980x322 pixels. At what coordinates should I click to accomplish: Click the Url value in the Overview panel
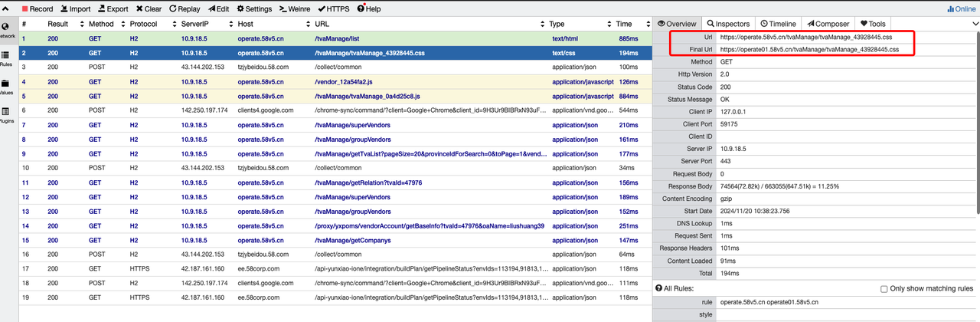(x=807, y=37)
